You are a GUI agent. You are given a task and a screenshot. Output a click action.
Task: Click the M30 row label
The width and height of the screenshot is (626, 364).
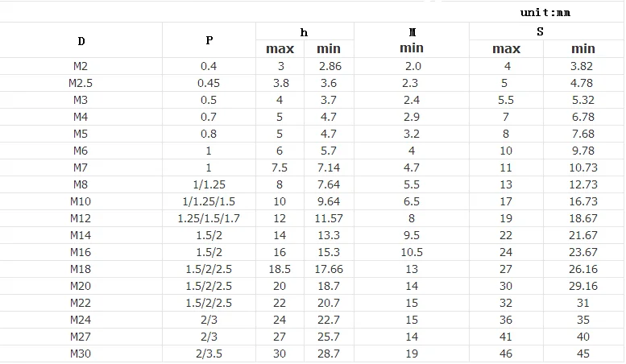[81, 354]
